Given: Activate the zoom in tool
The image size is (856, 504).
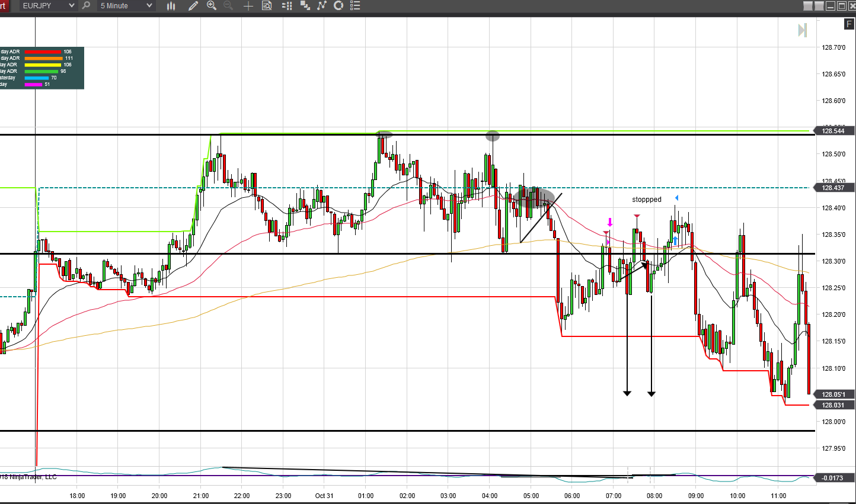Looking at the screenshot, I should point(212,5).
